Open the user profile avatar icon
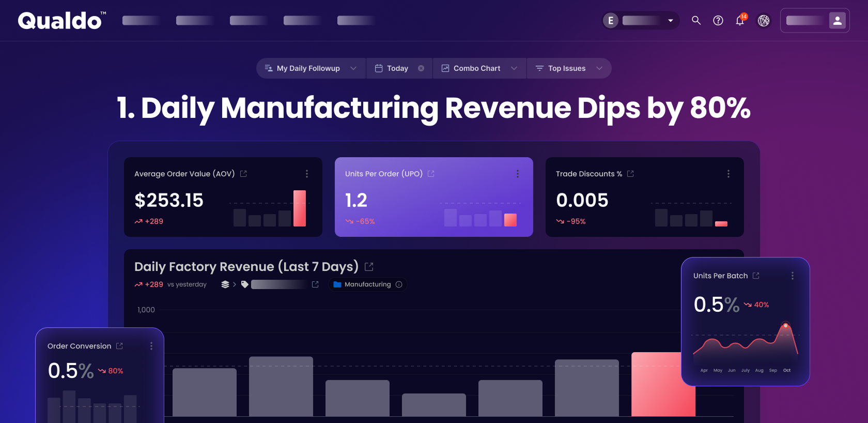This screenshot has width=868, height=423. pyautogui.click(x=837, y=21)
